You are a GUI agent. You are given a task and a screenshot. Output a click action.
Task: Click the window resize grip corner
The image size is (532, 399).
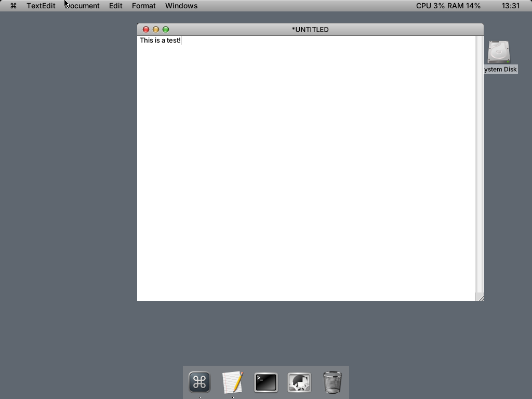[480, 298]
